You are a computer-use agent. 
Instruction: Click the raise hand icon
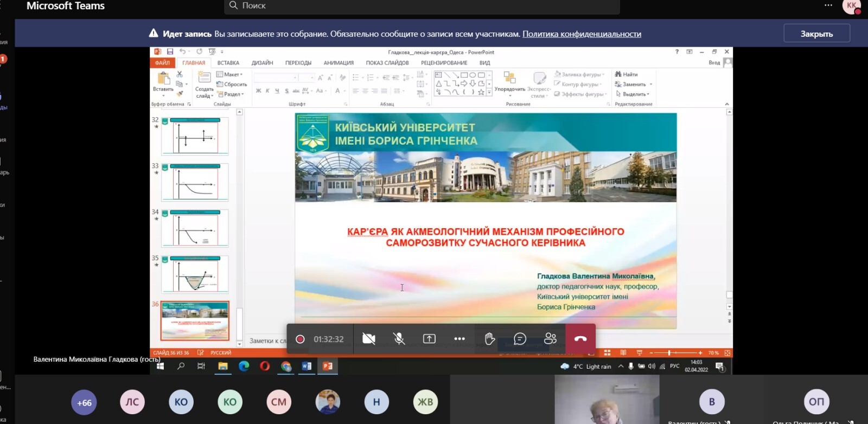pyautogui.click(x=489, y=339)
